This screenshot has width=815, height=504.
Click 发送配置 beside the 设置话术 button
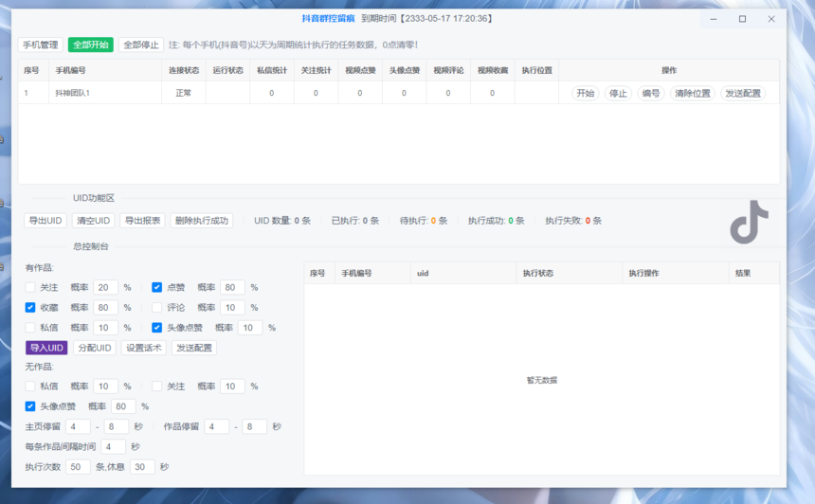[x=194, y=348]
